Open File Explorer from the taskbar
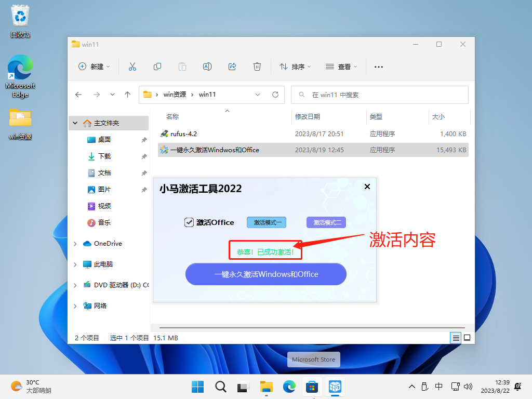This screenshot has width=532, height=399. pos(267,387)
